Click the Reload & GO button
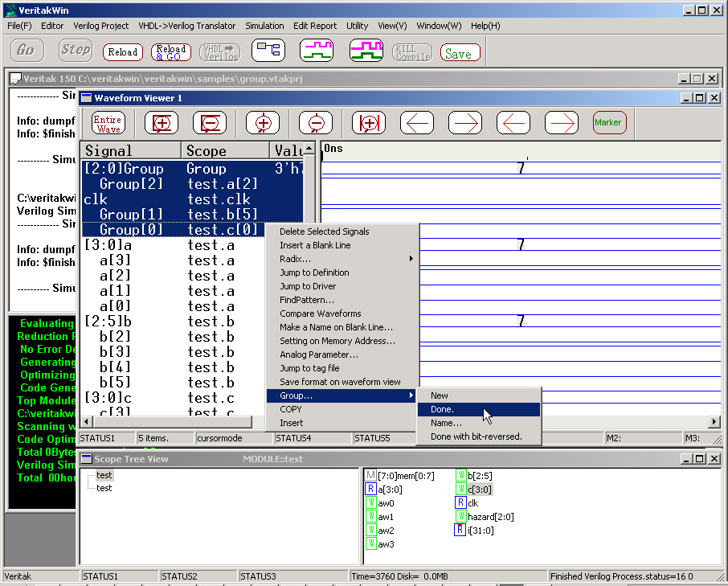Image resolution: width=728 pixels, height=586 pixels. pos(171,52)
